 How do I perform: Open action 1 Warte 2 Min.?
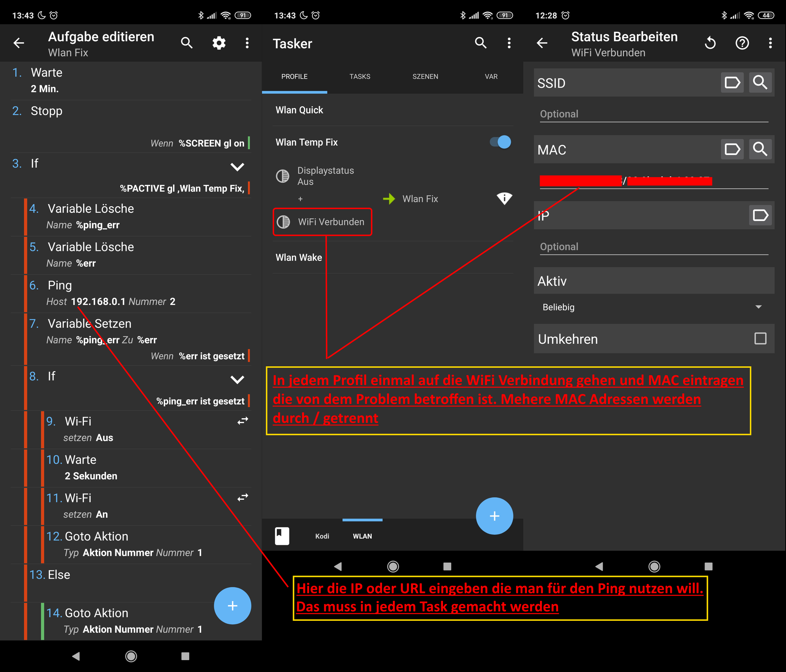click(x=131, y=81)
